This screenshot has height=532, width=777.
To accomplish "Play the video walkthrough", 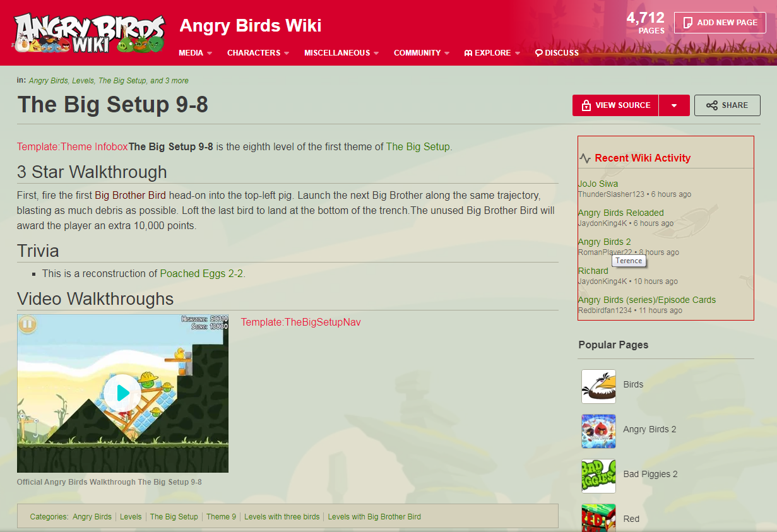I will (x=122, y=393).
